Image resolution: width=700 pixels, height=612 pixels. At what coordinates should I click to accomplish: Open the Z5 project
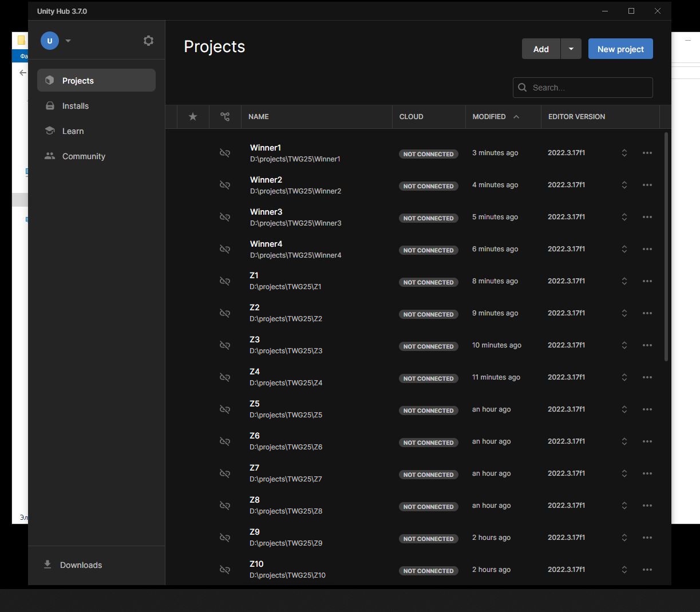[x=255, y=404]
